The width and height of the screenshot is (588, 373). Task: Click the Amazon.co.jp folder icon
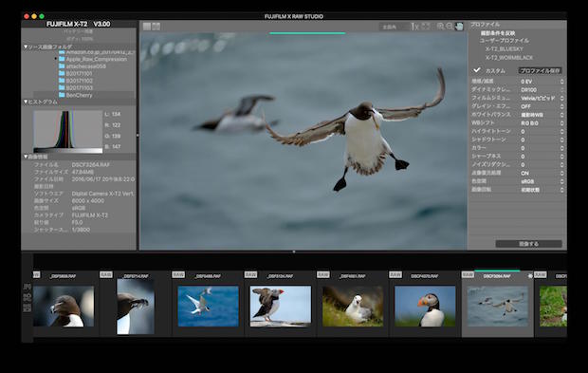[62, 52]
